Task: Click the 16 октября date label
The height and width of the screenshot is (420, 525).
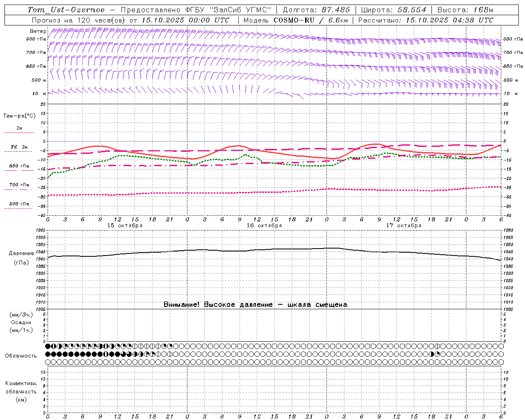Action: tap(264, 226)
